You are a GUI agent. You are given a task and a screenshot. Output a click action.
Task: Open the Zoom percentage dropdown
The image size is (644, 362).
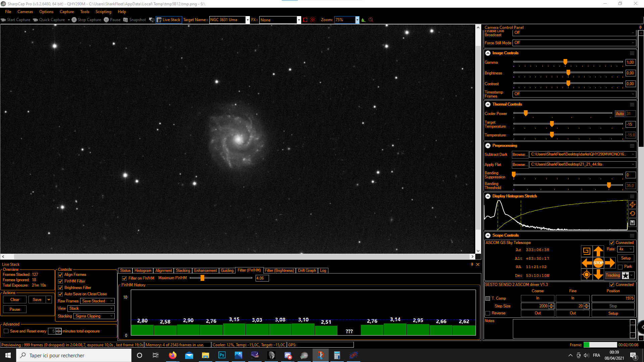(x=357, y=20)
